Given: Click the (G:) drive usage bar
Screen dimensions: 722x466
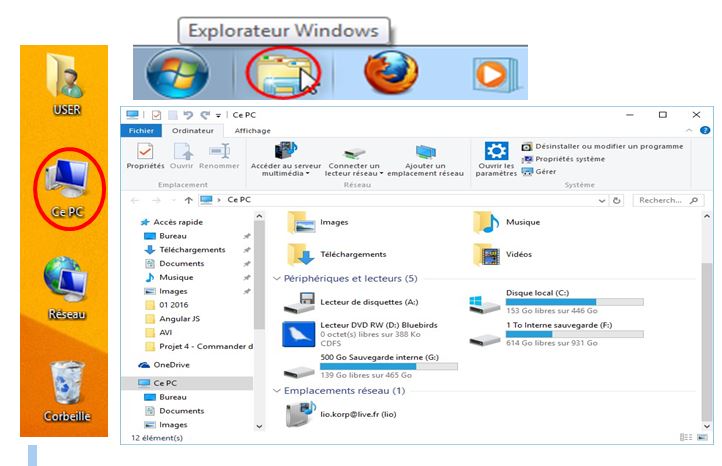Looking at the screenshot, I should 389,367.
